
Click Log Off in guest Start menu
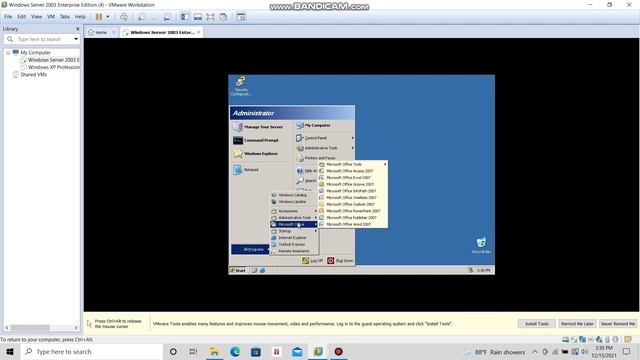[x=312, y=260]
